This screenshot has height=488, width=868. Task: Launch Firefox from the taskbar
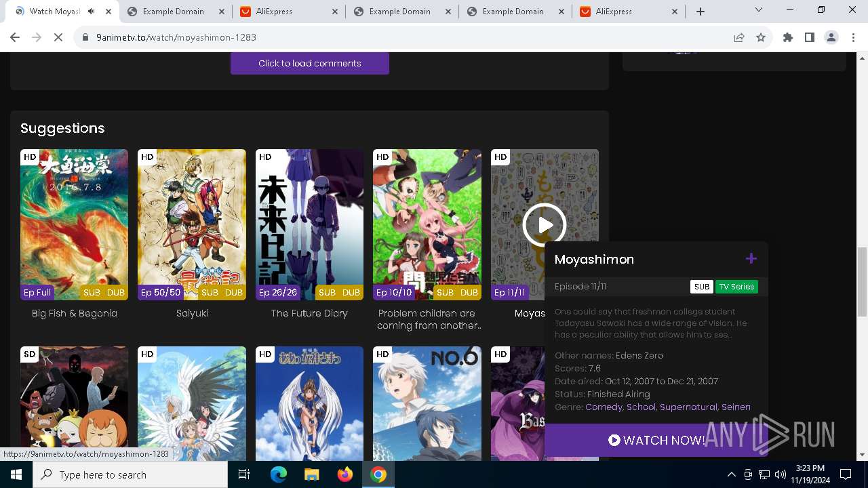click(x=345, y=474)
